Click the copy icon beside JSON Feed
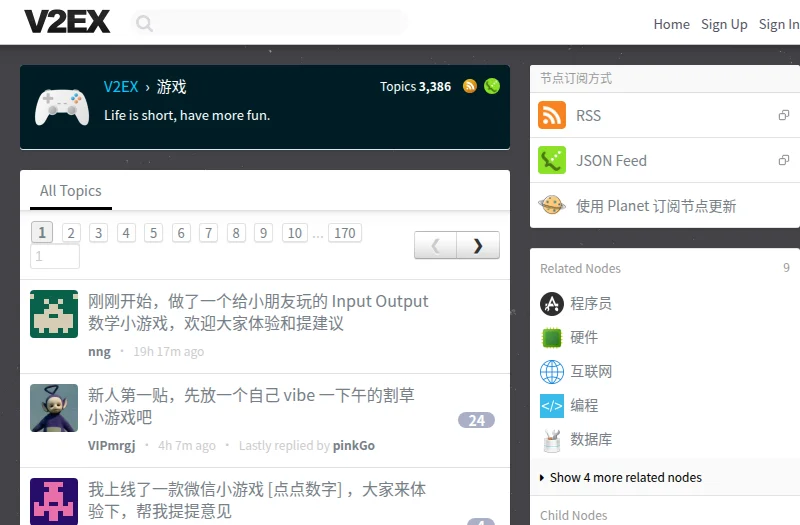The width and height of the screenshot is (800, 525). pyautogui.click(x=784, y=160)
